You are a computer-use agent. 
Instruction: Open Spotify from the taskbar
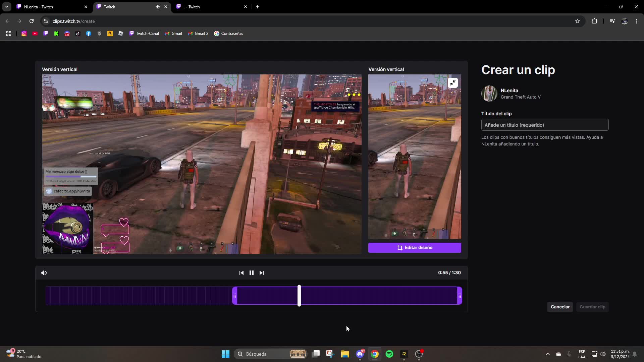click(x=389, y=354)
